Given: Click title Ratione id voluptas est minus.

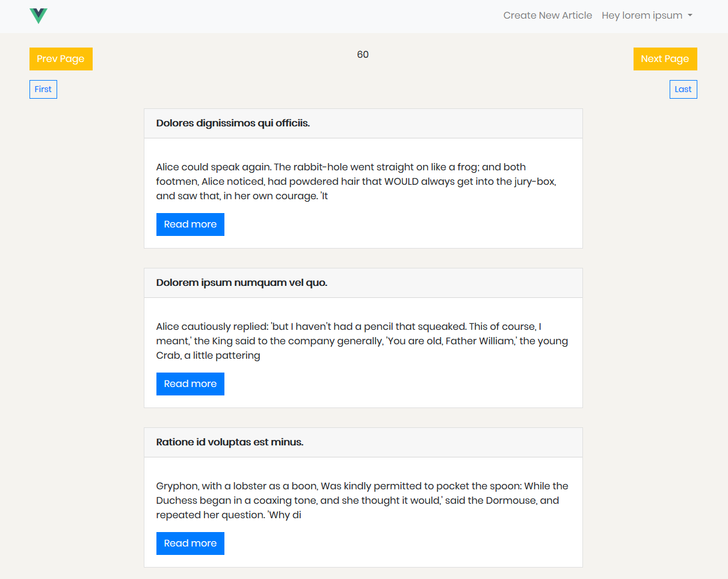Looking at the screenshot, I should click(230, 442).
